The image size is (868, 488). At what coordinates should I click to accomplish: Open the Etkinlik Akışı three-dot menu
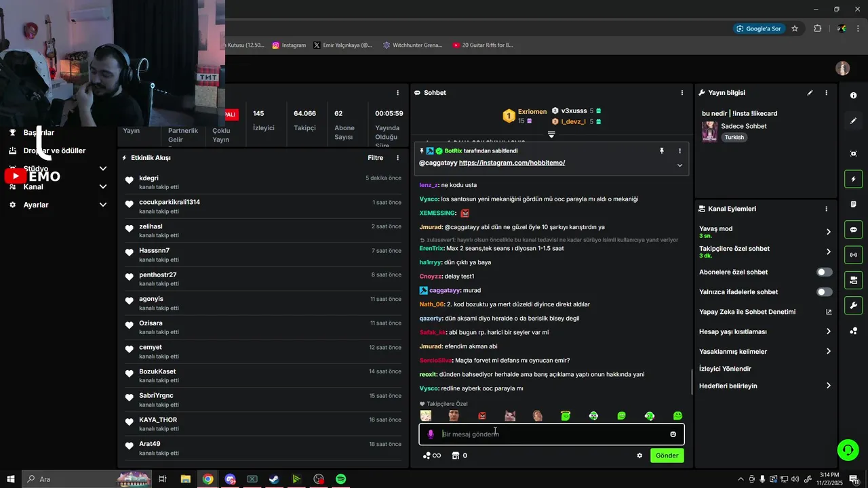[x=398, y=158]
